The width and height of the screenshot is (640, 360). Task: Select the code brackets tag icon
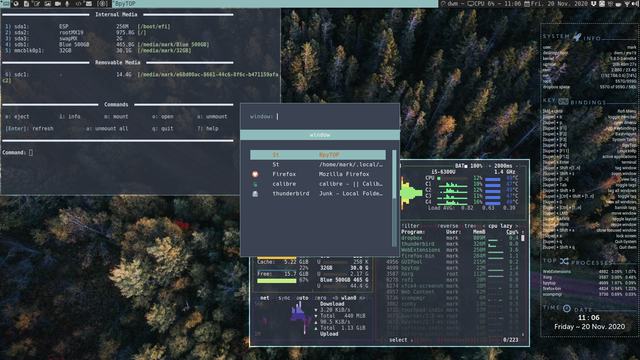(78, 4)
